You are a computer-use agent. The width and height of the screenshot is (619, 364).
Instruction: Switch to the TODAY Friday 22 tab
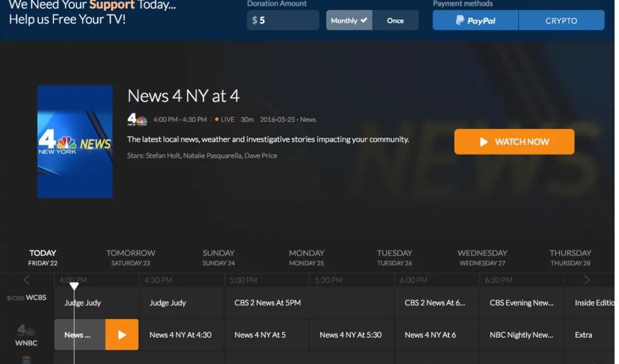(x=43, y=257)
